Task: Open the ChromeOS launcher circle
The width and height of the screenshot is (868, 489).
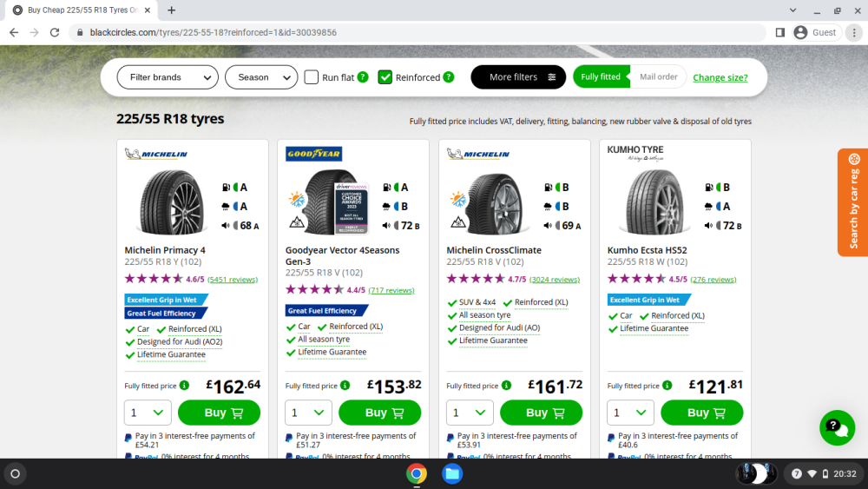Action: coord(16,473)
